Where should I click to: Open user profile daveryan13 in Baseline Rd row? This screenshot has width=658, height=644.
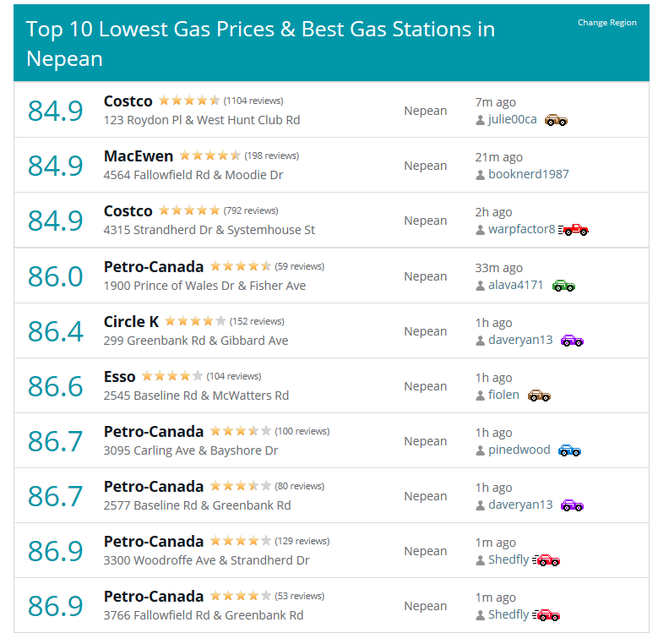(520, 505)
